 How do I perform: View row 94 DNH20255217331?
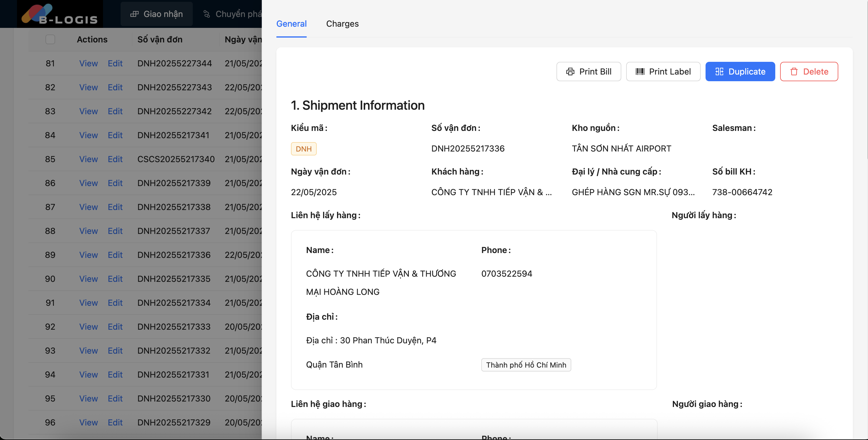88,374
